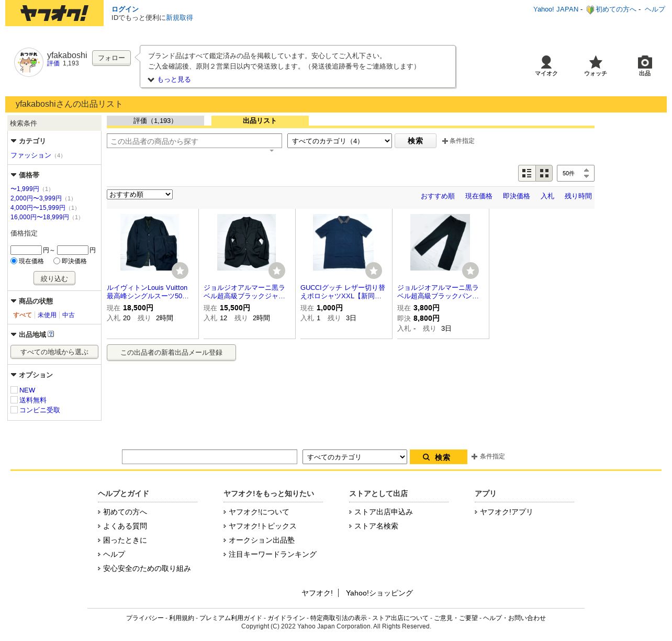Check the 送料無料 checkbox
672x641 pixels.
[14, 400]
